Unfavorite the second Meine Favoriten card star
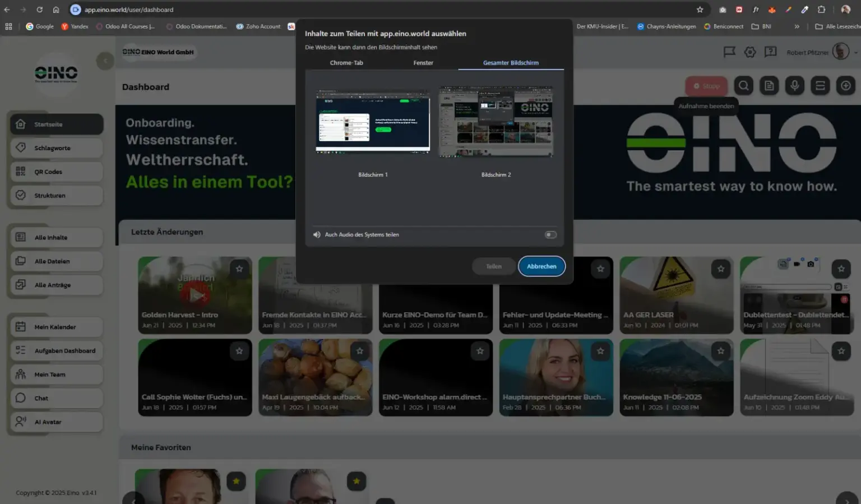Screen dimensions: 861x504 tap(357, 481)
